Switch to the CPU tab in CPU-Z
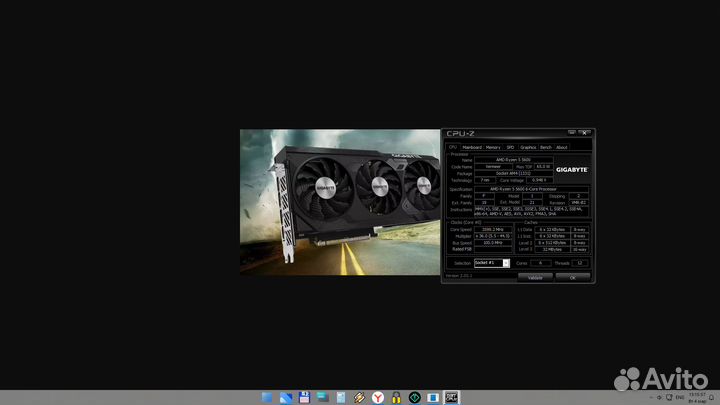 (453, 147)
